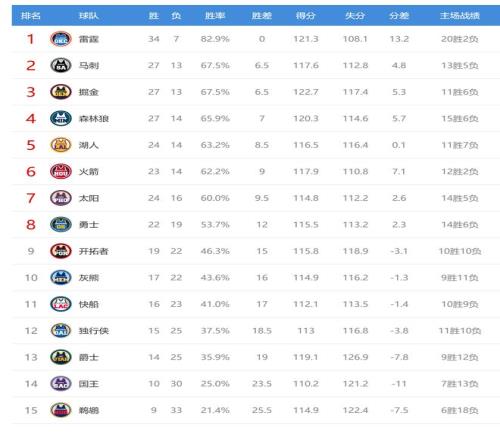Sort by the 胜率 column header
The height and width of the screenshot is (440, 500).
(215, 16)
